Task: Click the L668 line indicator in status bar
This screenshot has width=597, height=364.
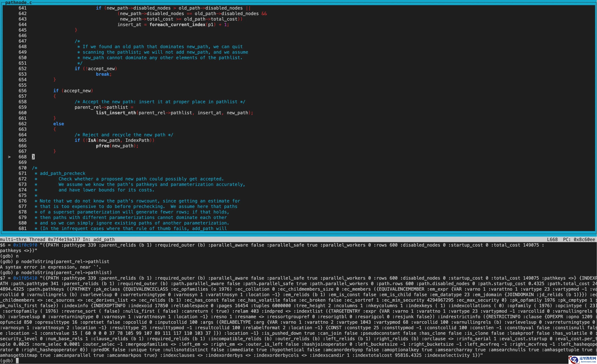Action: tap(552, 239)
